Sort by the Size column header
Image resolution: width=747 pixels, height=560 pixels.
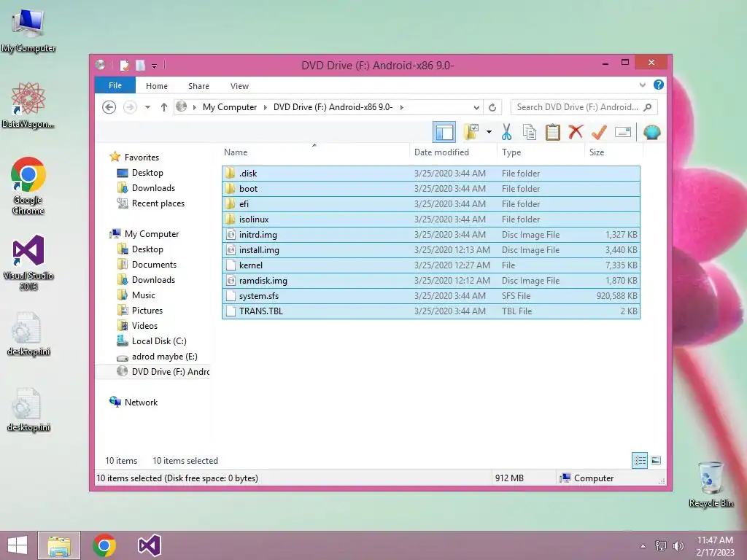(x=614, y=152)
